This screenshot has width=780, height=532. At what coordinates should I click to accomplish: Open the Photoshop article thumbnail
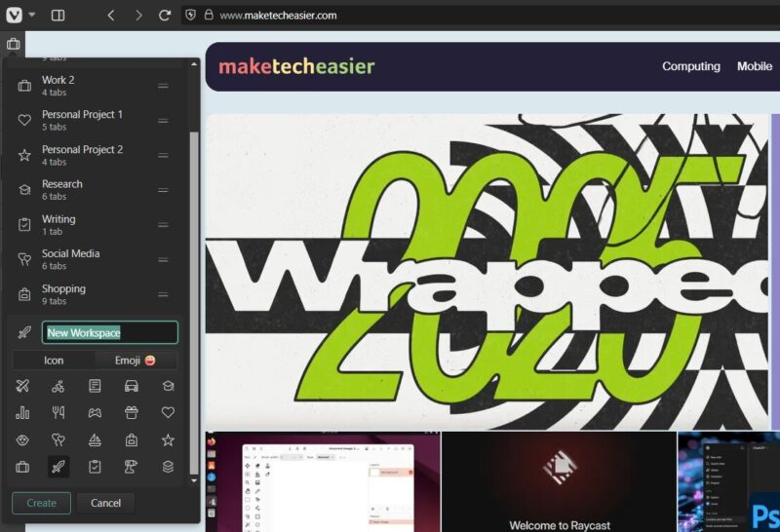pos(728,481)
